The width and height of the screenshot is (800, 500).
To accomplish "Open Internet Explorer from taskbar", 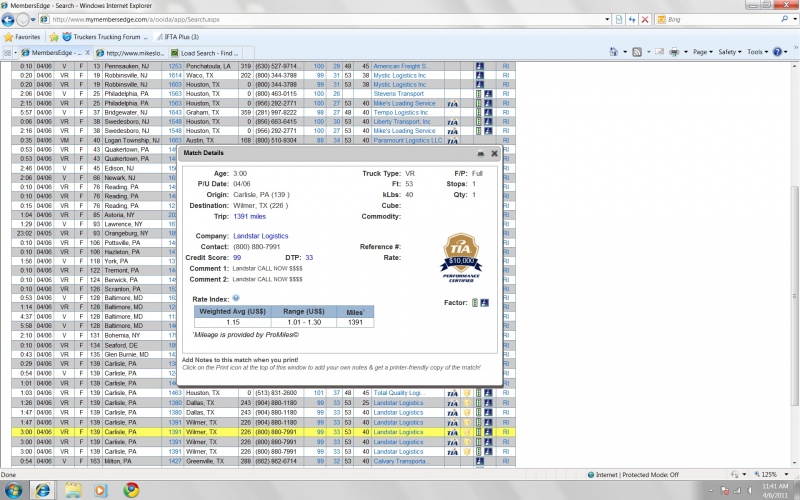I will click(43, 490).
